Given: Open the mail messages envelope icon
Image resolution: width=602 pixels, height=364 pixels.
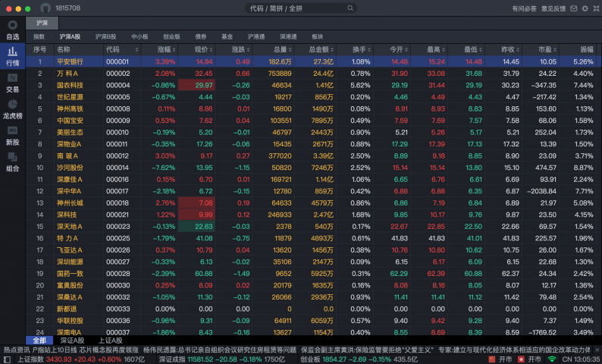Looking at the screenshot, I should coord(572,8).
